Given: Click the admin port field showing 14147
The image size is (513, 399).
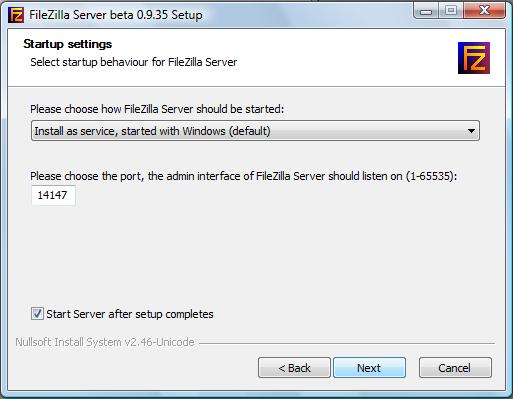Looking at the screenshot, I should click(53, 195).
